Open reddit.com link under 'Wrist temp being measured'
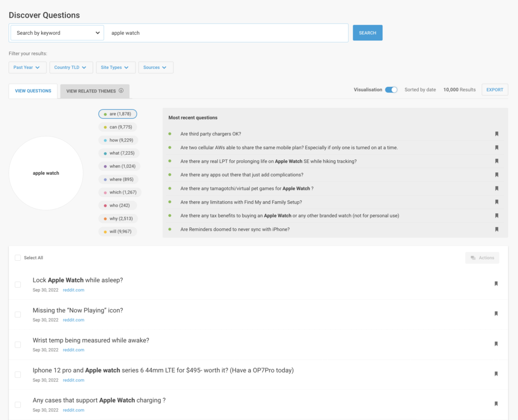518x420 pixels. (x=73, y=350)
